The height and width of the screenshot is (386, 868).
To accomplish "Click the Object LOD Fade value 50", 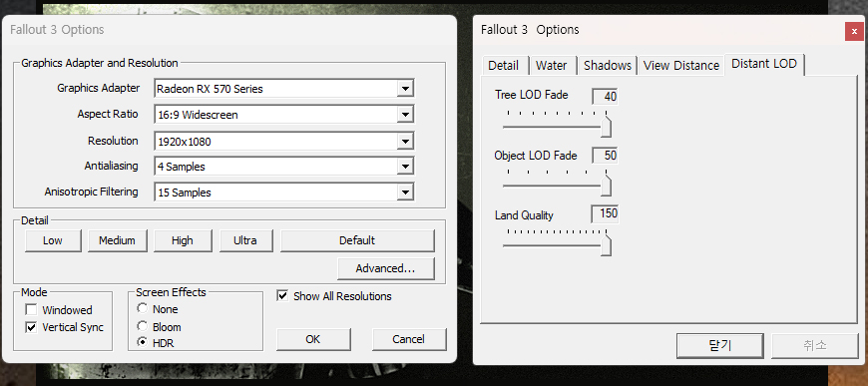I will (605, 156).
